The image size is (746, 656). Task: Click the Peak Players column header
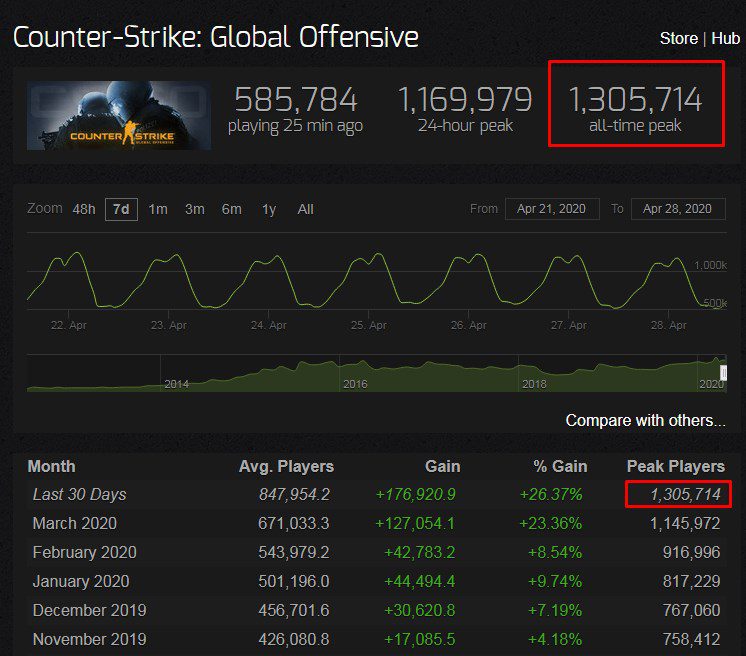click(676, 466)
